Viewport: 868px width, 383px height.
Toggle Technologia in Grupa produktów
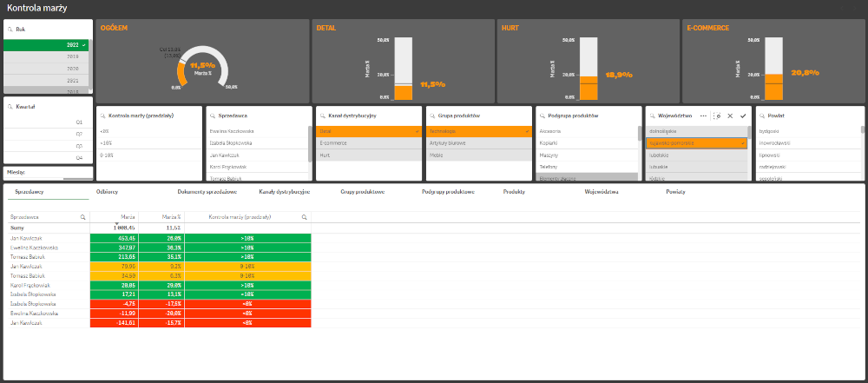[x=479, y=131]
